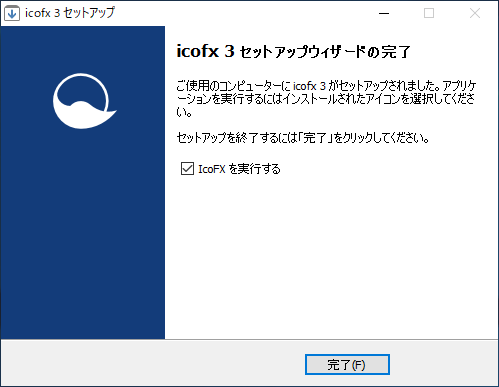Uncheck the IcoFX を実行する checkbox
Image resolution: width=499 pixels, height=387 pixels.
pos(187,169)
